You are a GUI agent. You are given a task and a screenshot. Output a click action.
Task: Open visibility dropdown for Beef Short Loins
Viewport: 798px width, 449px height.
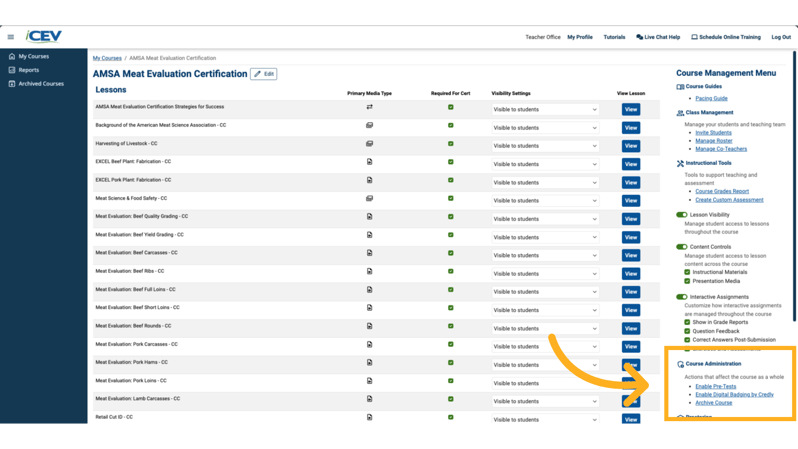(545, 310)
